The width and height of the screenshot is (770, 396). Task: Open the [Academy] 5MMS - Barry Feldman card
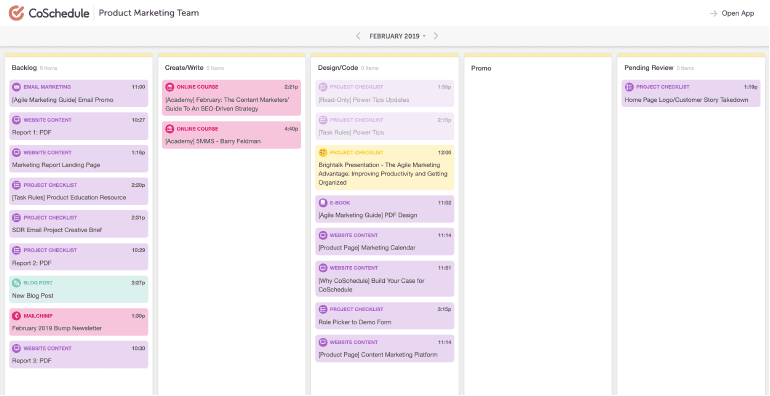(232, 135)
